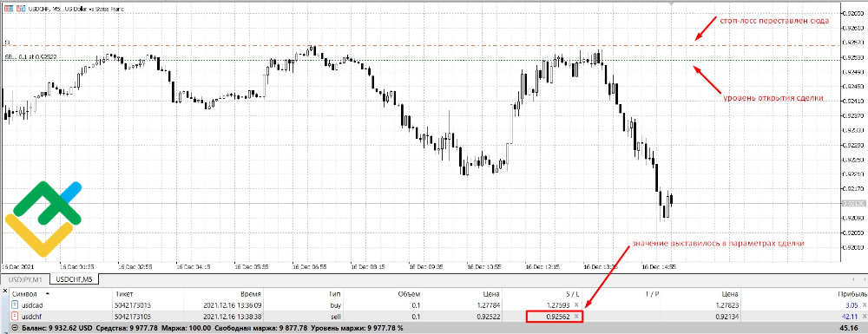Click ticket number 5042173105
The height and width of the screenshot is (334, 868).
[x=134, y=317]
